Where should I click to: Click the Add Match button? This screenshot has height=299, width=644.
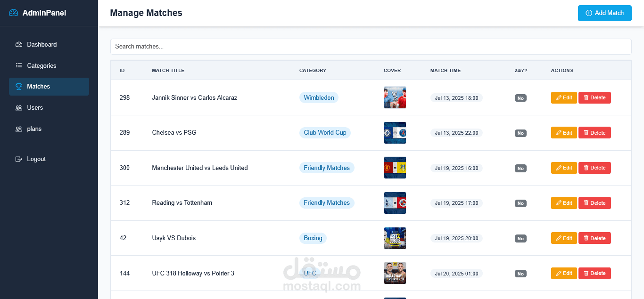click(604, 13)
